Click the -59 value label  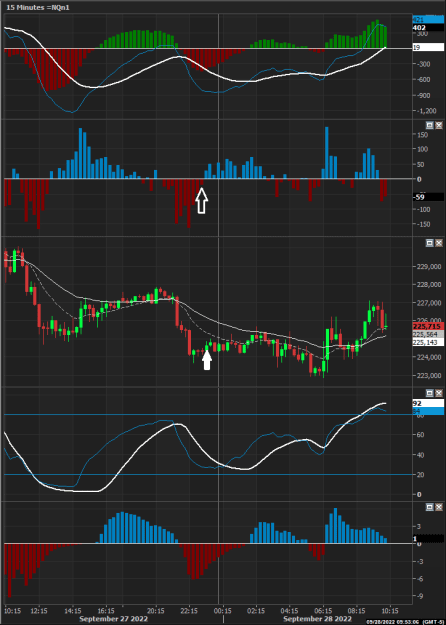coord(428,197)
